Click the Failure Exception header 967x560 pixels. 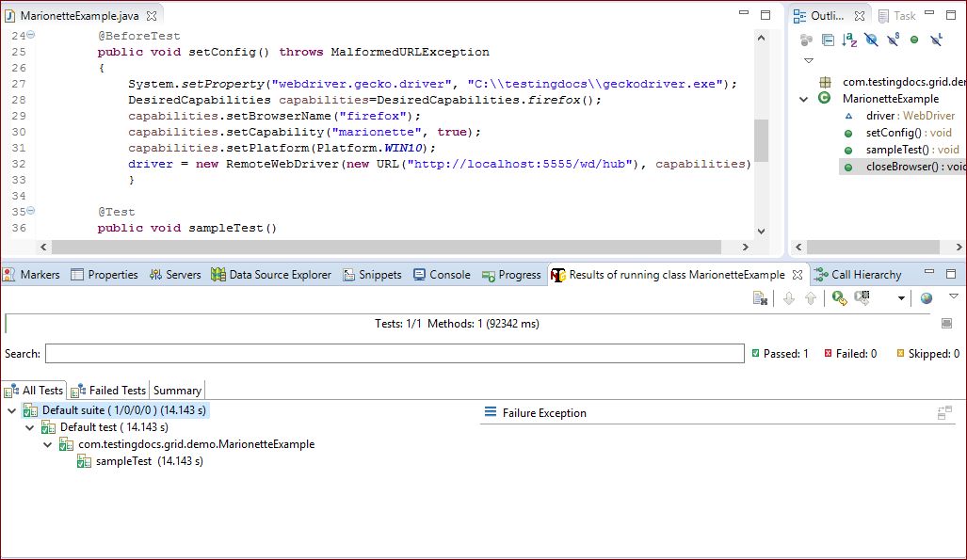click(536, 412)
